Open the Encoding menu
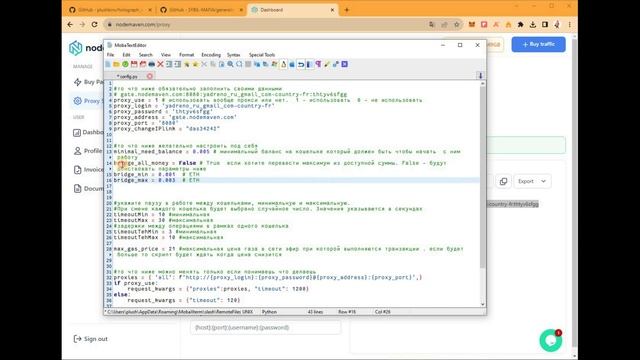The width and height of the screenshot is (640, 360). tap(211, 55)
